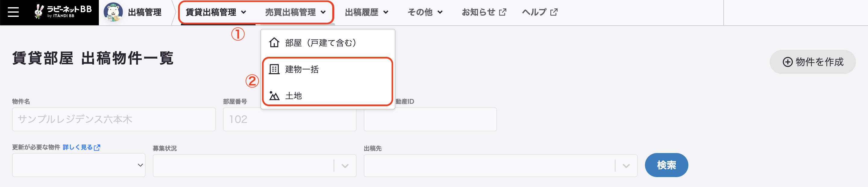Open the その他 menu
The height and width of the screenshot is (187, 868).
425,12
